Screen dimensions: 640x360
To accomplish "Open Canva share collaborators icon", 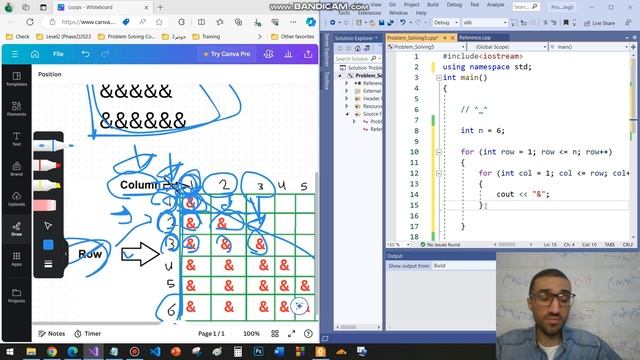I will 269,54.
